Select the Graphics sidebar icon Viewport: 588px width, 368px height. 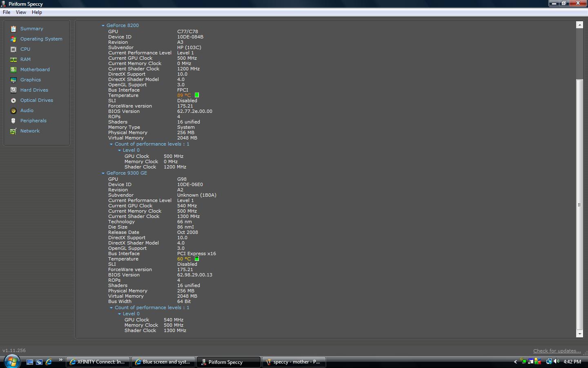(x=13, y=80)
